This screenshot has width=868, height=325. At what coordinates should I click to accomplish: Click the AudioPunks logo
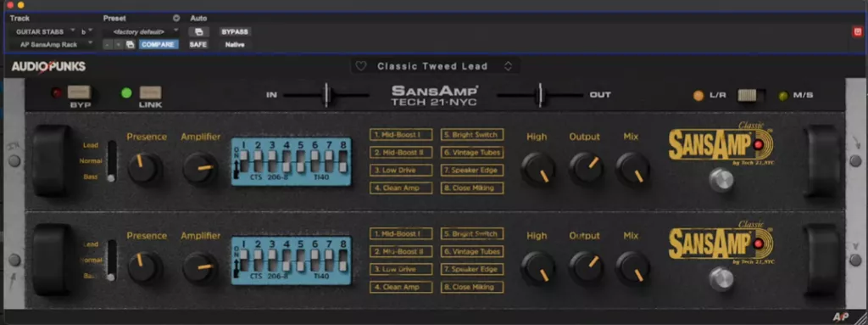[48, 66]
